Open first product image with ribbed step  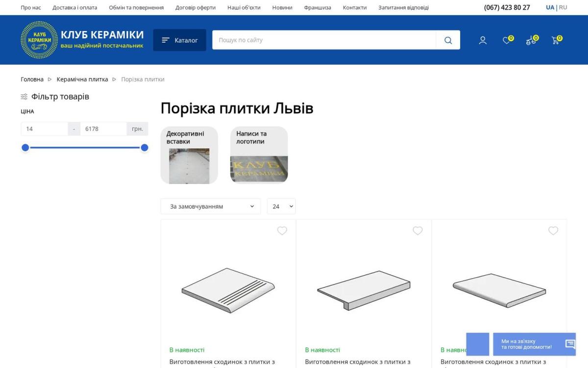click(228, 290)
